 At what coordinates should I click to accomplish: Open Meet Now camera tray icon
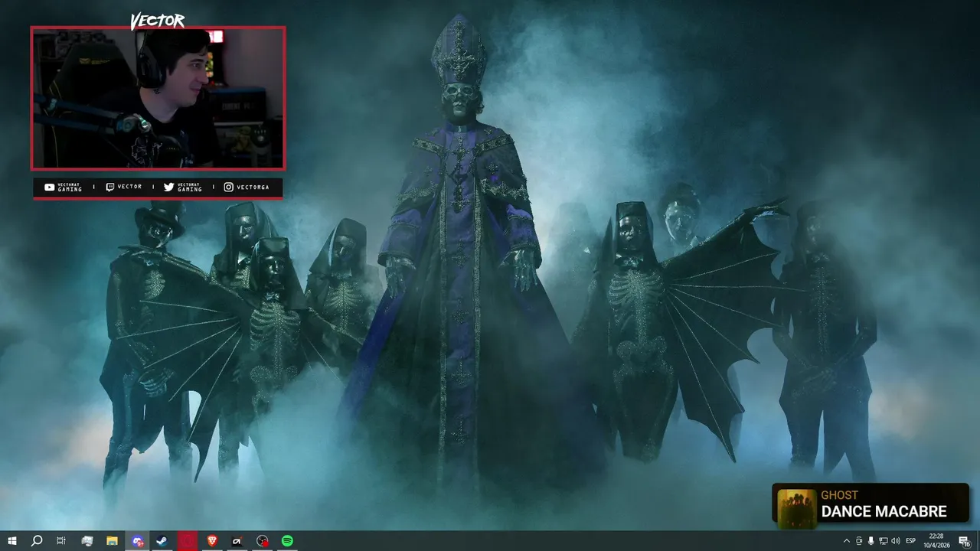point(858,541)
